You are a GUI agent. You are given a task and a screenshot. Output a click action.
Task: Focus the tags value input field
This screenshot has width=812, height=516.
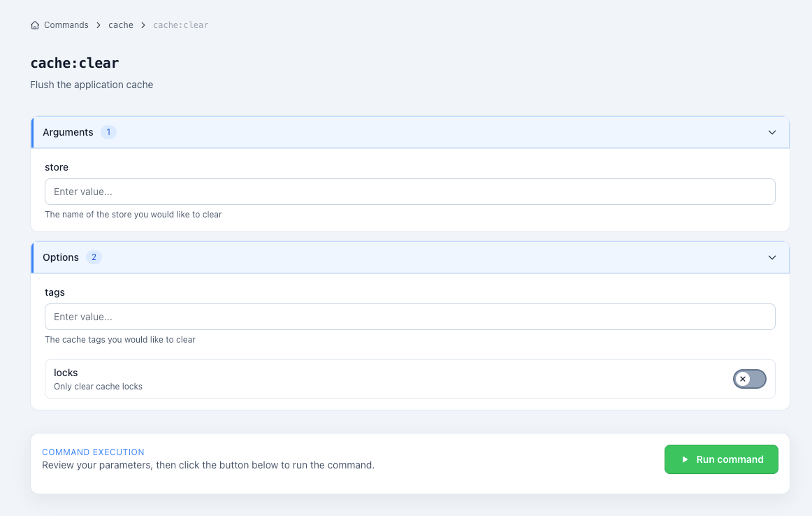[x=409, y=317]
